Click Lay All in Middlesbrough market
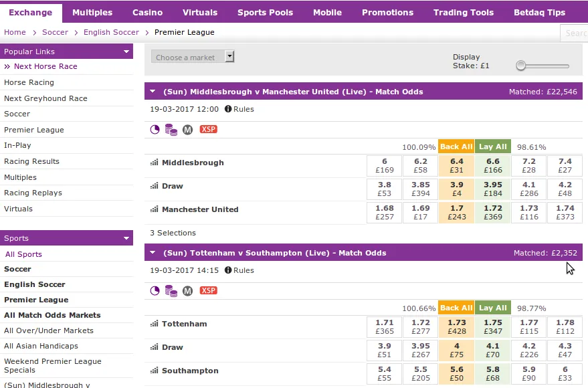The width and height of the screenshot is (588, 388). coord(493,147)
